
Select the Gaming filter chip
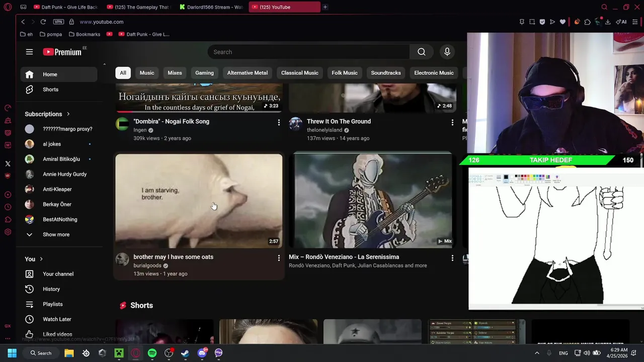204,73
